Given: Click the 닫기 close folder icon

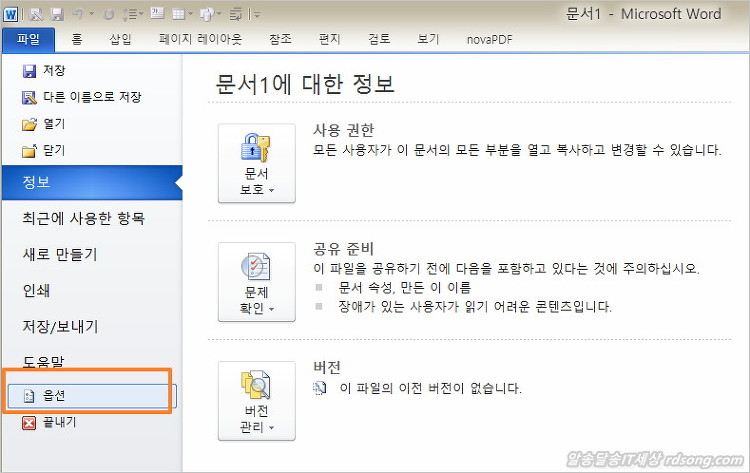Looking at the screenshot, I should pyautogui.click(x=29, y=151).
